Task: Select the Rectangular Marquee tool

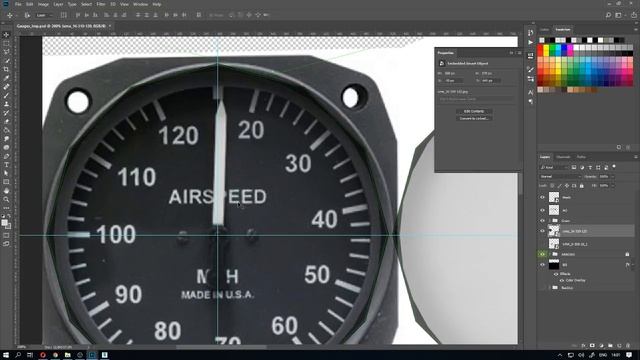Action: point(6,43)
